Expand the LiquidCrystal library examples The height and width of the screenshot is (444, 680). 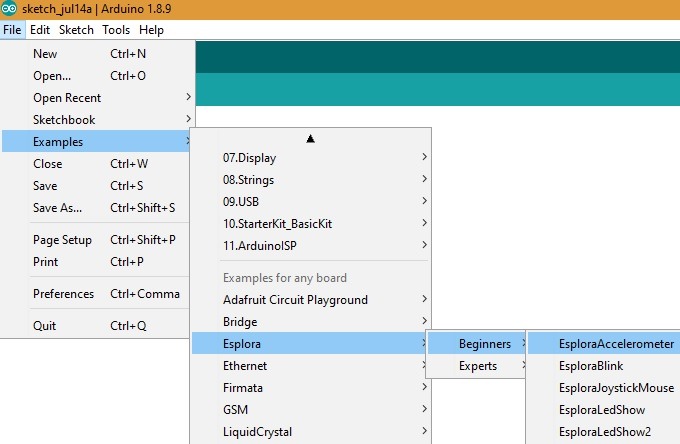(x=311, y=432)
